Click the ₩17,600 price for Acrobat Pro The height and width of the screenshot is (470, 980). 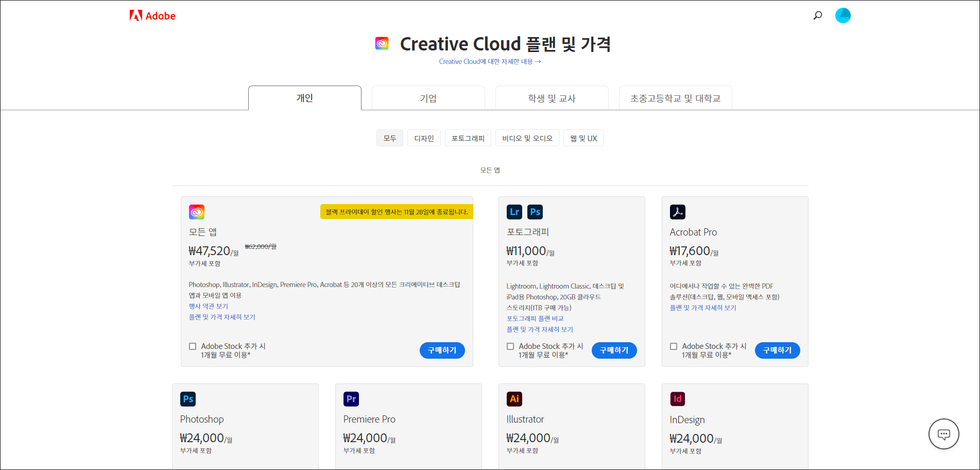coord(694,251)
